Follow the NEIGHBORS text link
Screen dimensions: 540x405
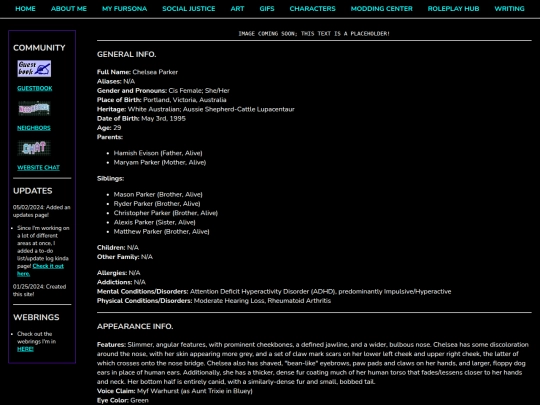click(34, 128)
